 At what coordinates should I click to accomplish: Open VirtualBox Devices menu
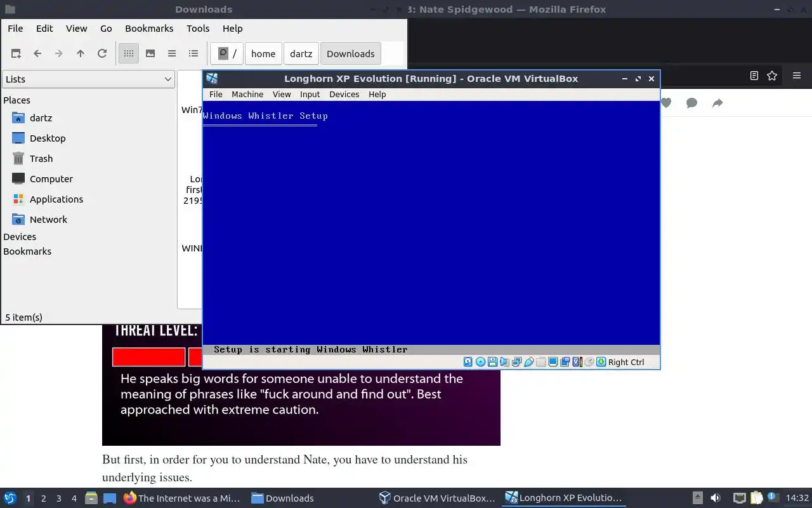(344, 95)
